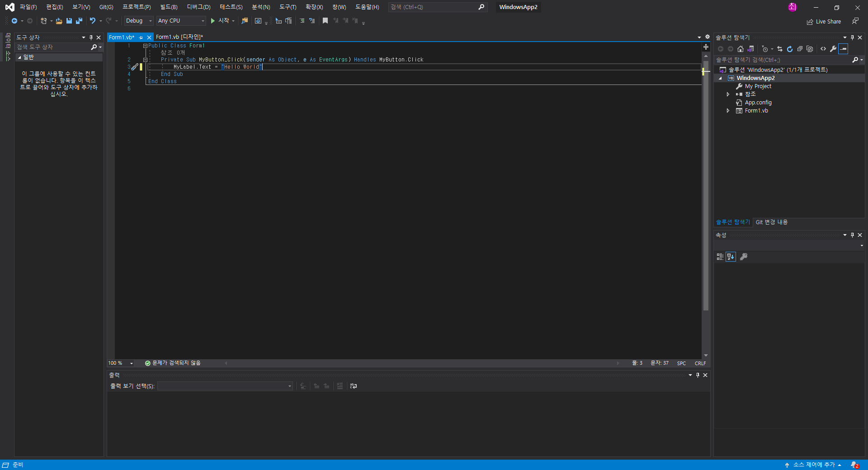Expand the 참조 references node

(728, 94)
